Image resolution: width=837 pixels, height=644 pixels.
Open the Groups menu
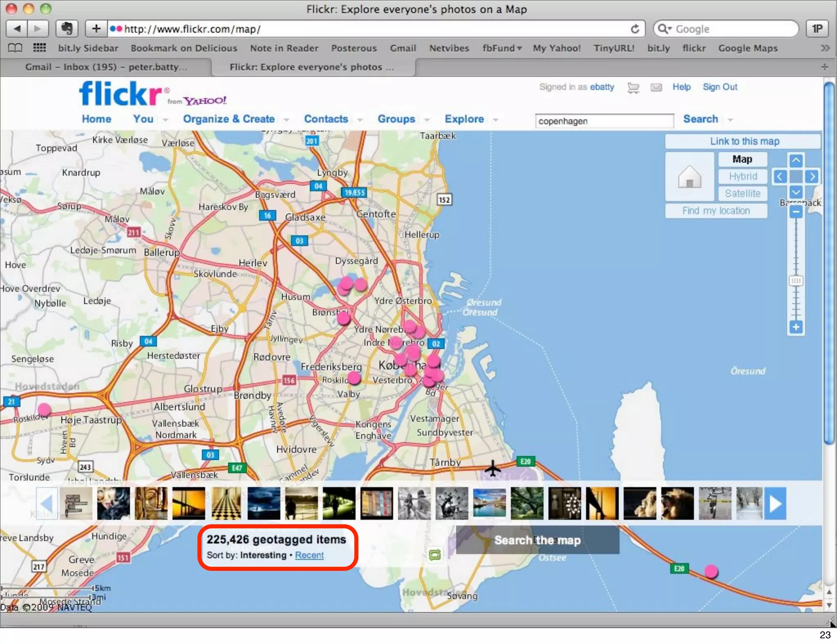point(396,119)
